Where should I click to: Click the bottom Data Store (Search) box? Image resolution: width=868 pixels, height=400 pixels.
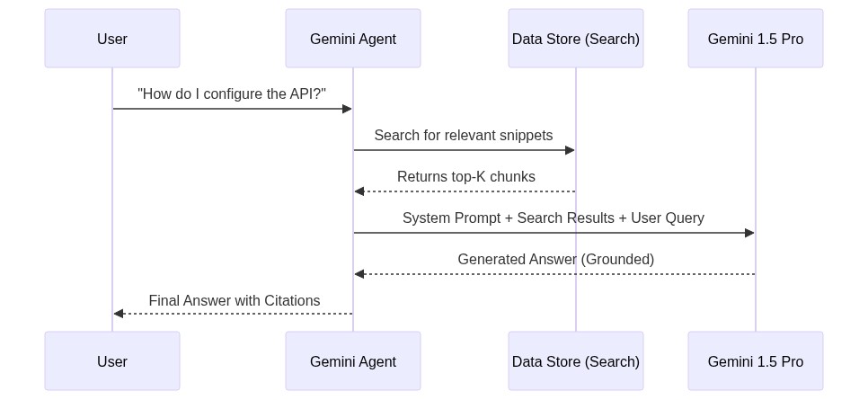pos(576,361)
